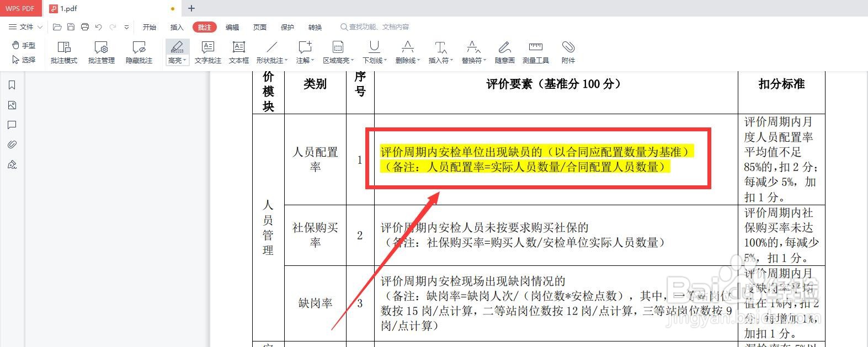Switch to the 页面 tab
This screenshot has height=347, width=868.
260,27
